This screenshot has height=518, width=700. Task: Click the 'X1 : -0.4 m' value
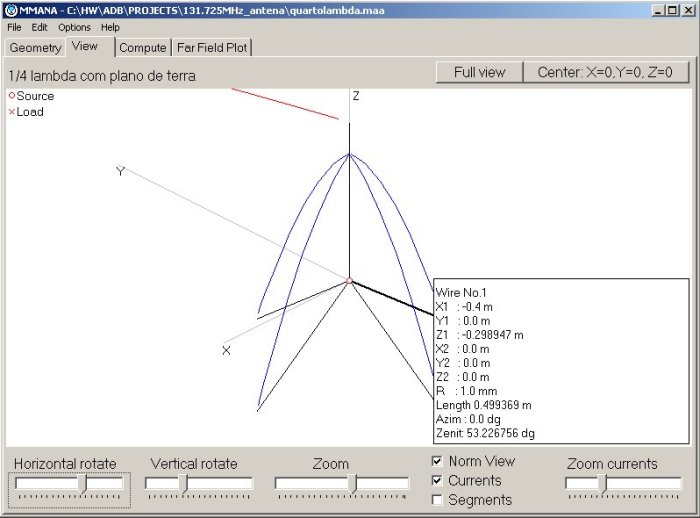[x=464, y=307]
